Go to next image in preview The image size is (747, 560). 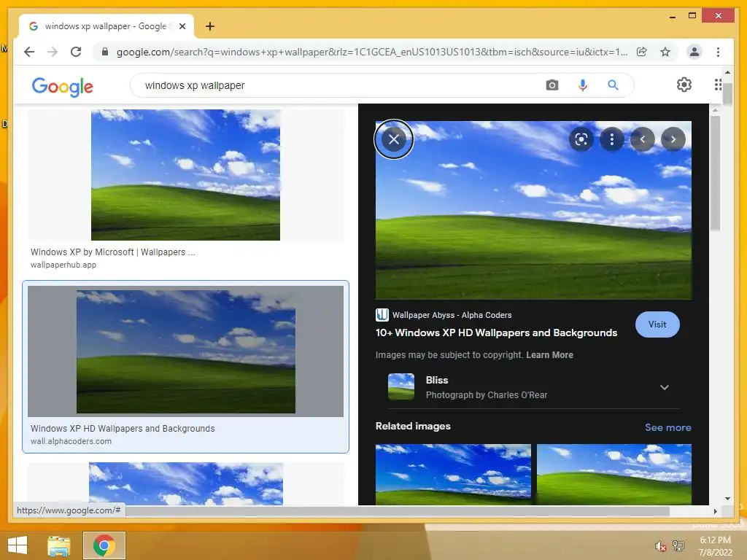[673, 139]
